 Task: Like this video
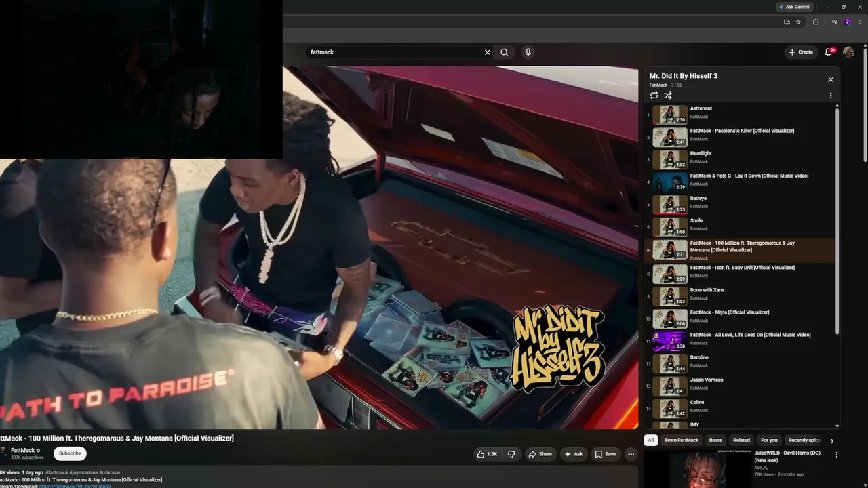coord(487,454)
